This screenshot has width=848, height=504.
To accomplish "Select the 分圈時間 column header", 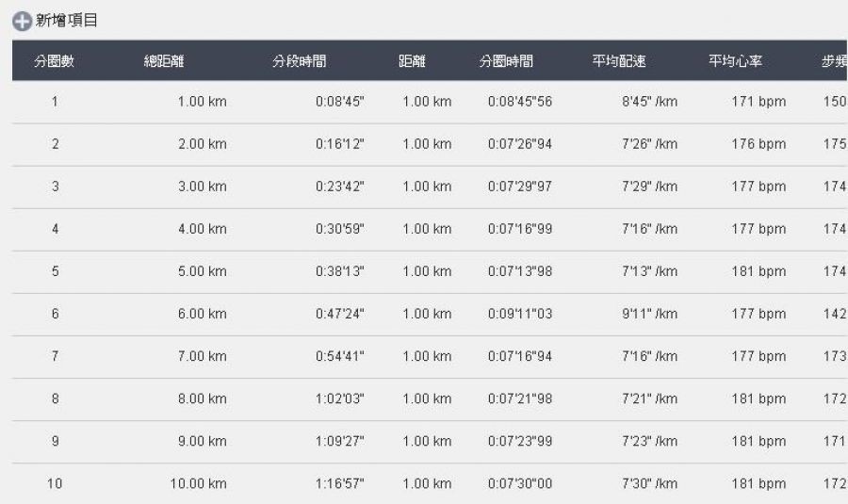I will tap(506, 61).
